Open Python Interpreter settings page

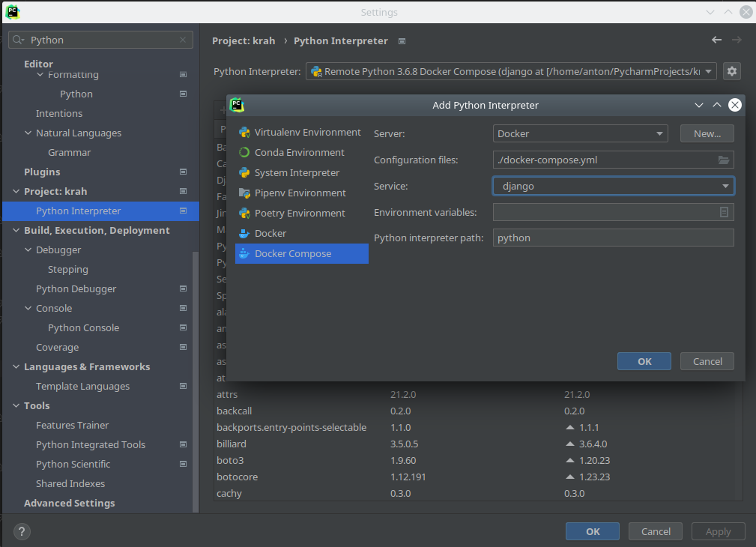(x=100, y=211)
